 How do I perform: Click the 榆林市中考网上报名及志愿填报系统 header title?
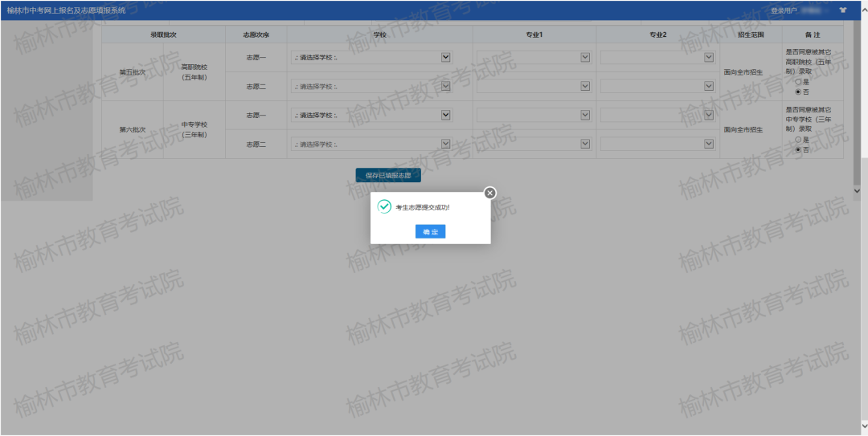point(66,10)
